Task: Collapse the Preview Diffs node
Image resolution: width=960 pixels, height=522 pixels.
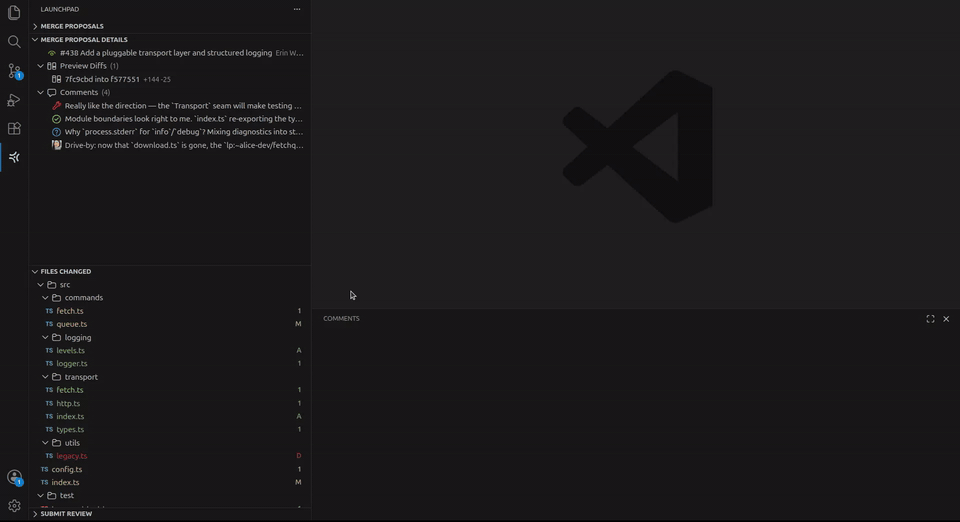Action: (x=40, y=66)
